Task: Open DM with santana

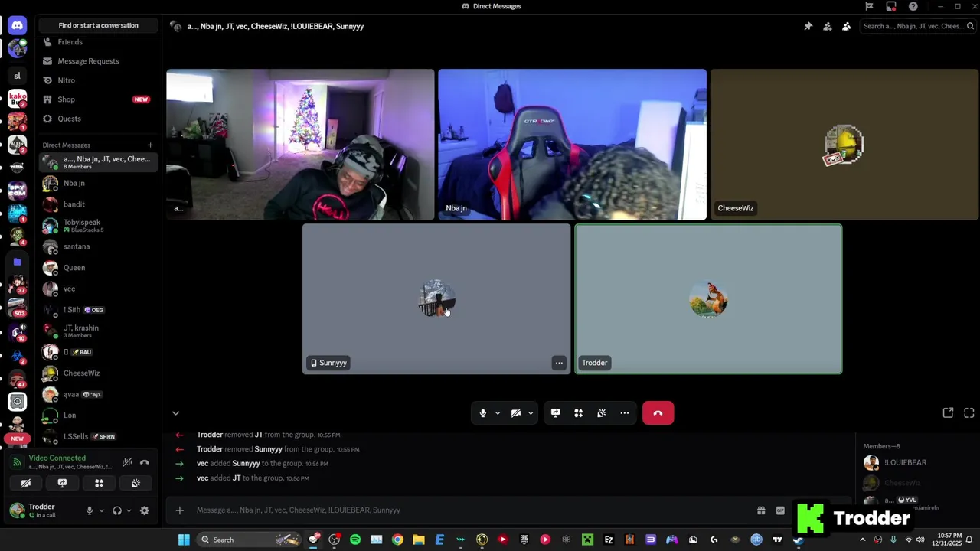Action: 99,246
